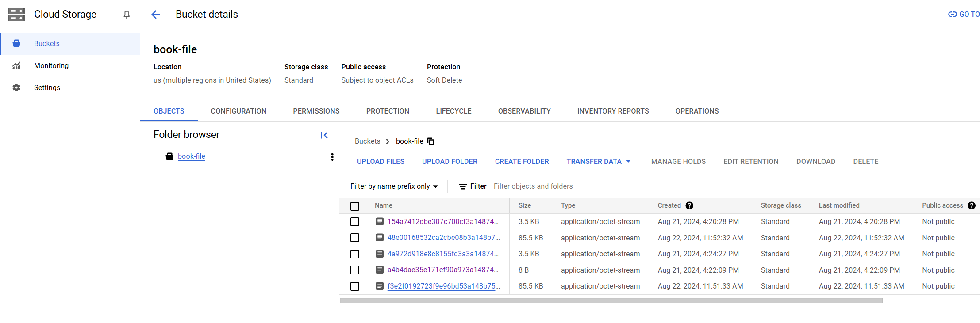
Task: Toggle the select-all objects checkbox
Action: point(355,206)
